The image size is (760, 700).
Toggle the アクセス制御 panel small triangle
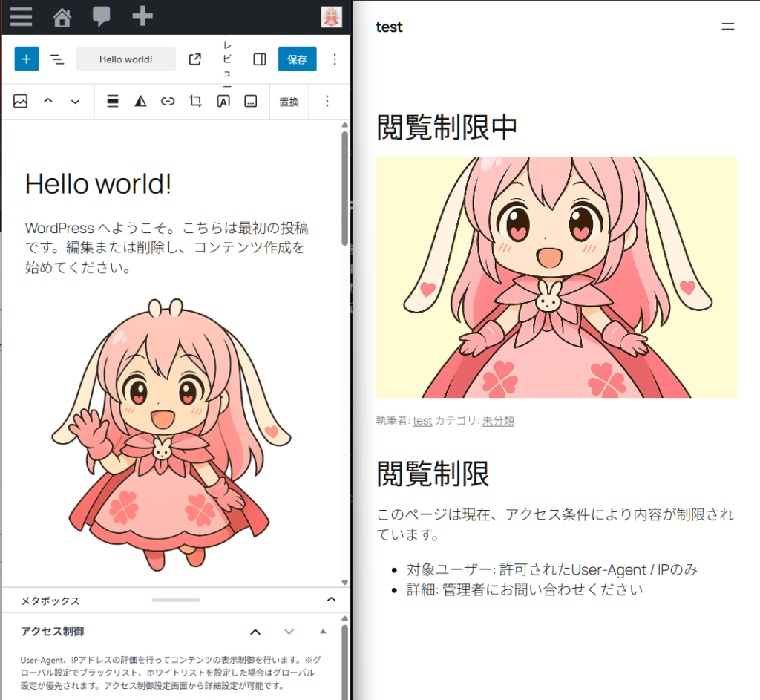[323, 632]
